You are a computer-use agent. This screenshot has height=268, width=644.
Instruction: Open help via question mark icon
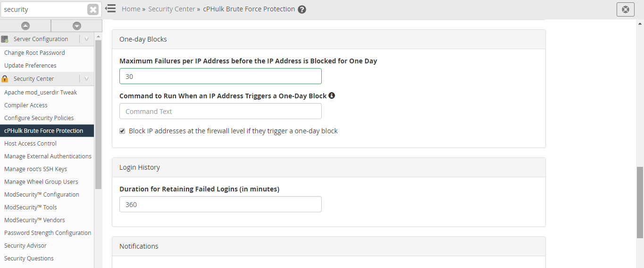coord(302,9)
